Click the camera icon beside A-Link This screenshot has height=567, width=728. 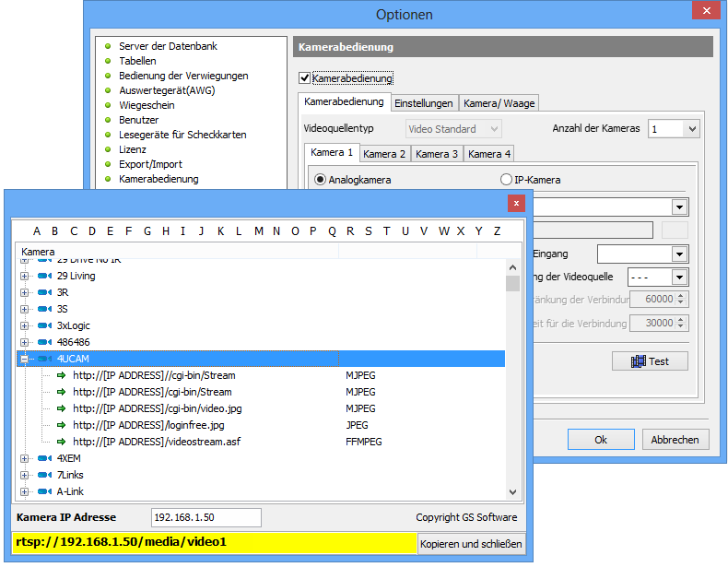click(44, 491)
